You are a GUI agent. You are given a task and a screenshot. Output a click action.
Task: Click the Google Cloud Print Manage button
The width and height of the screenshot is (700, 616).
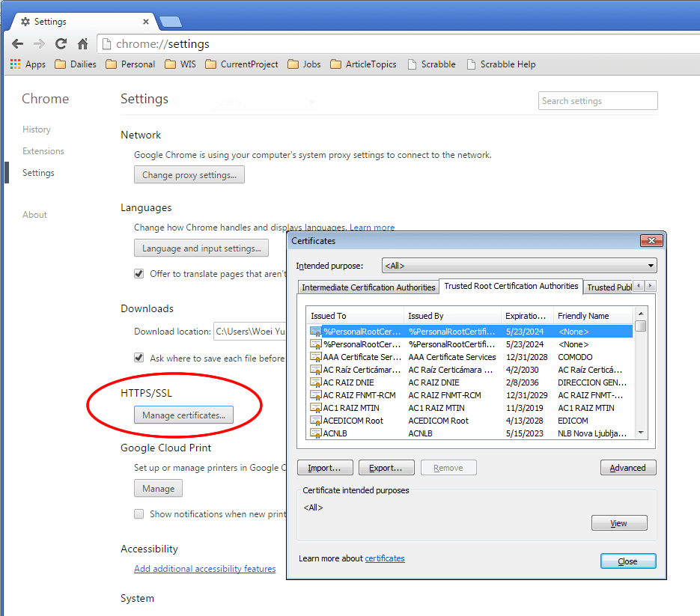[158, 488]
